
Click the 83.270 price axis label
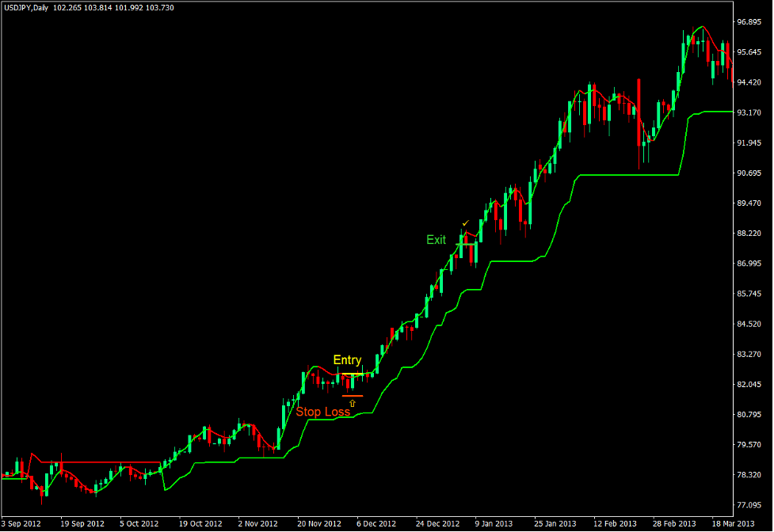749,354
